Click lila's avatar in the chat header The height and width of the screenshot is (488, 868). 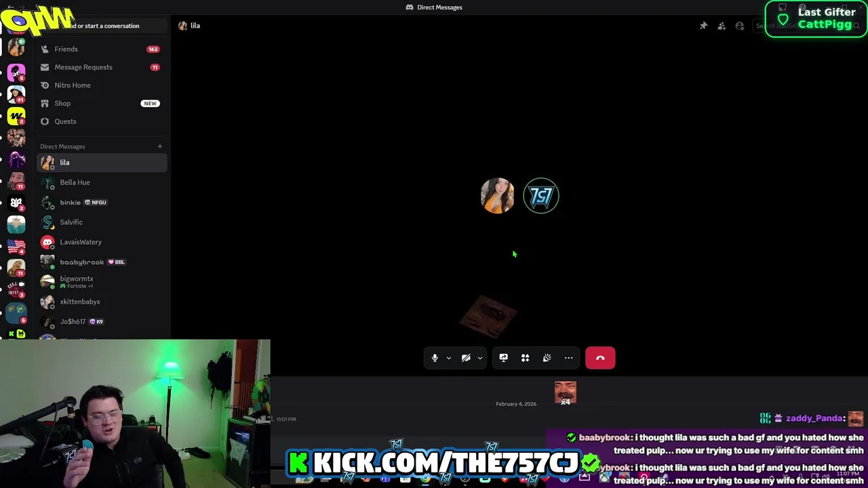coord(182,26)
